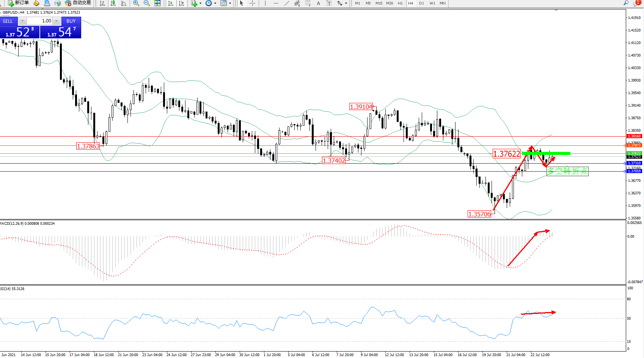Click the tile windows icon
Viewport: 644px width, 358px height.
point(157,3)
